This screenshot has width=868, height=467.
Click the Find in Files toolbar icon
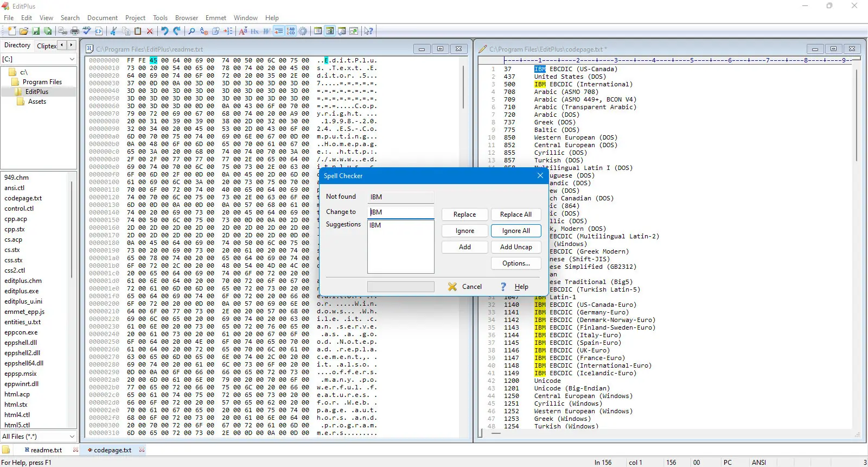pyautogui.click(x=215, y=31)
